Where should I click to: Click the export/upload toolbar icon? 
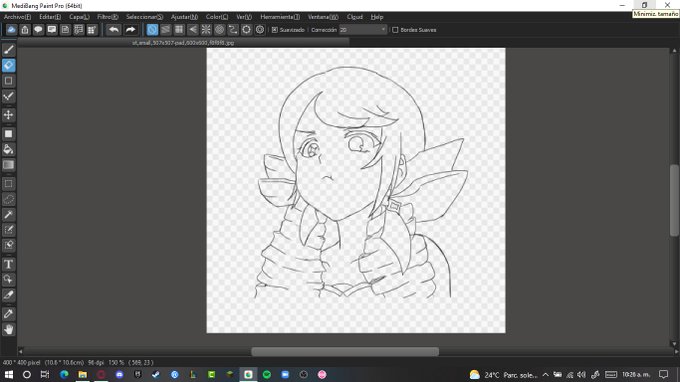point(25,29)
